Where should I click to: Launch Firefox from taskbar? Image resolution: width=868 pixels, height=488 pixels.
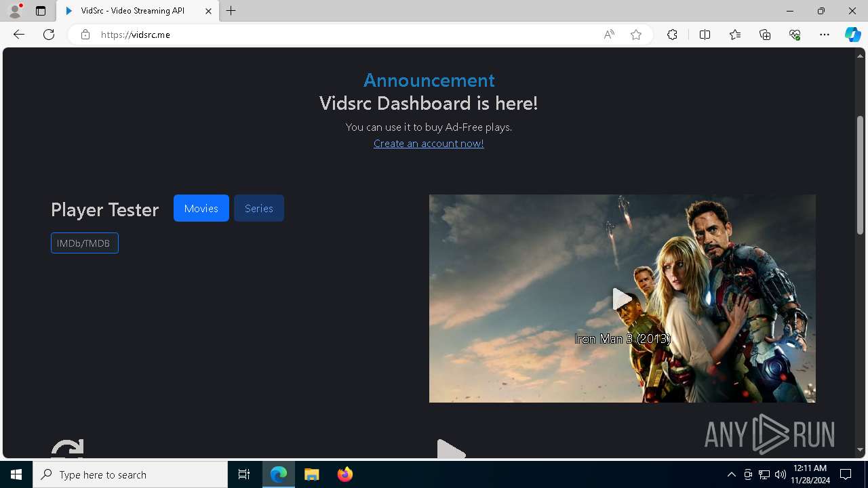[345, 474]
